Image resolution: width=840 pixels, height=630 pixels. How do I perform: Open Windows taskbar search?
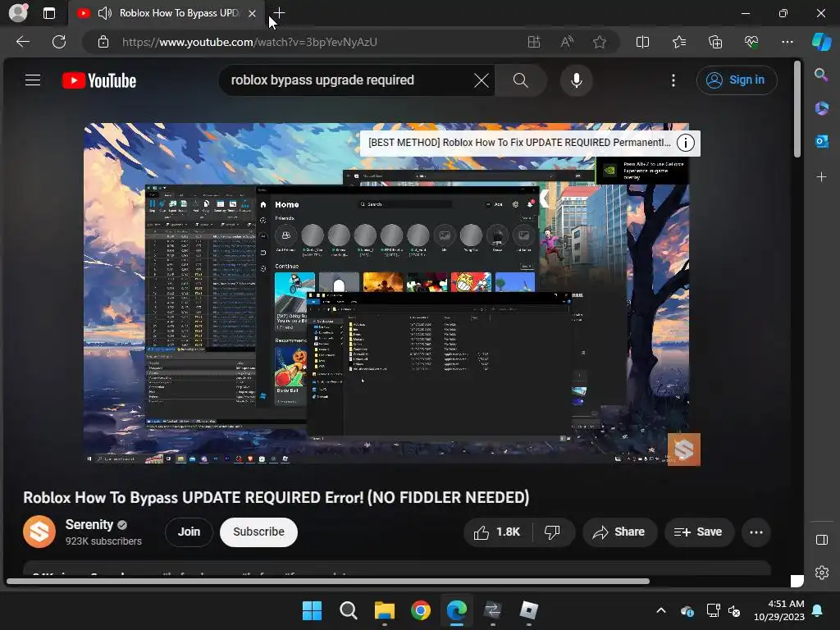click(x=348, y=610)
